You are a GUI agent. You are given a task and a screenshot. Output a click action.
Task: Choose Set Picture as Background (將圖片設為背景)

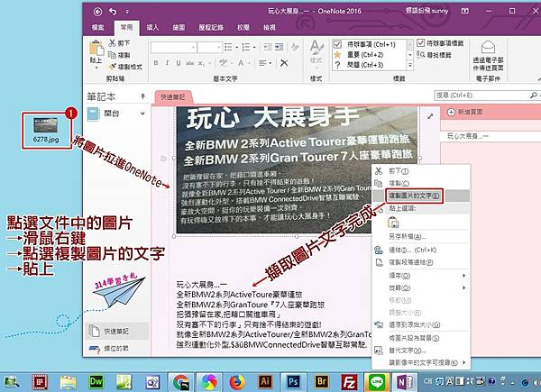421,338
